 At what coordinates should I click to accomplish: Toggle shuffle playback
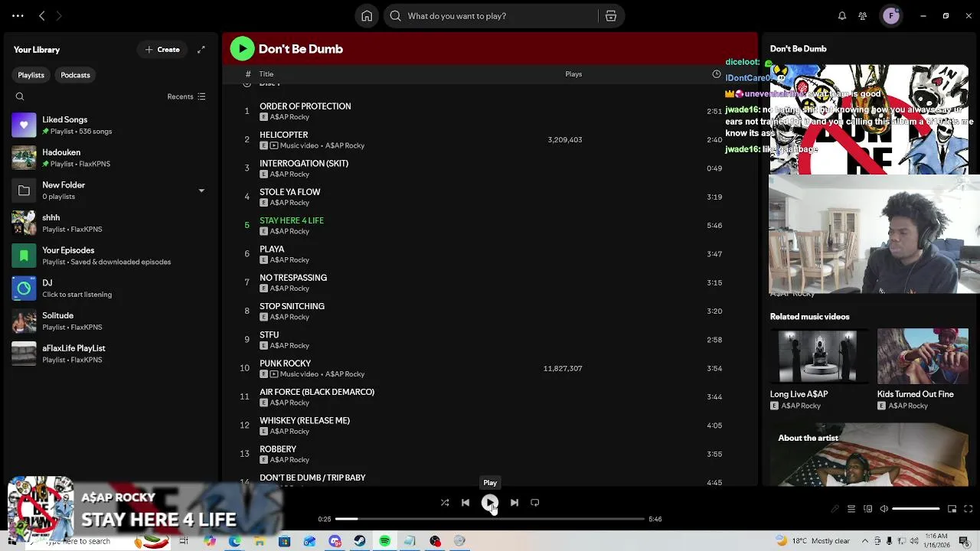coord(445,503)
